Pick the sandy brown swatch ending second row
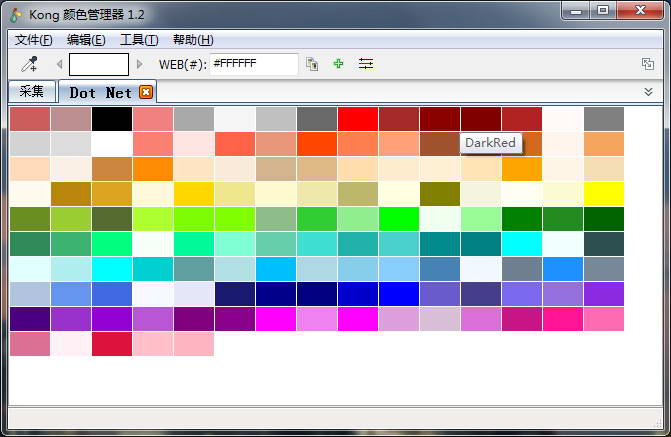 point(604,144)
